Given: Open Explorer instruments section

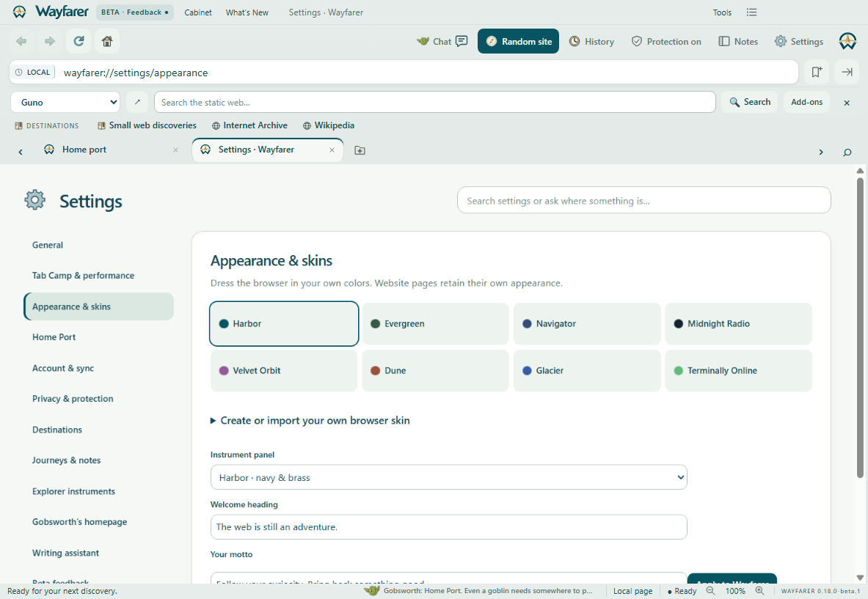Looking at the screenshot, I should pyautogui.click(x=98, y=491).
